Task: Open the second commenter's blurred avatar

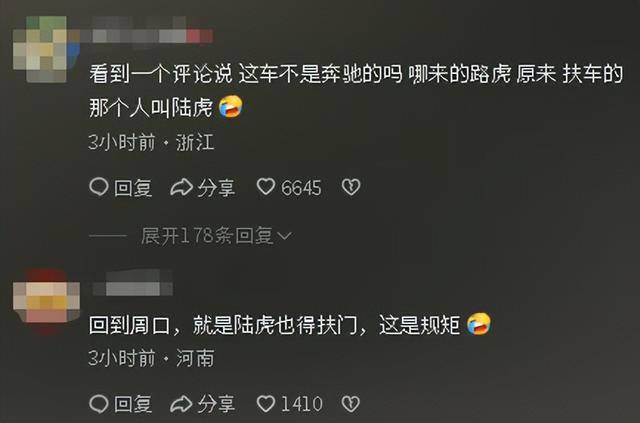Action: (46, 301)
